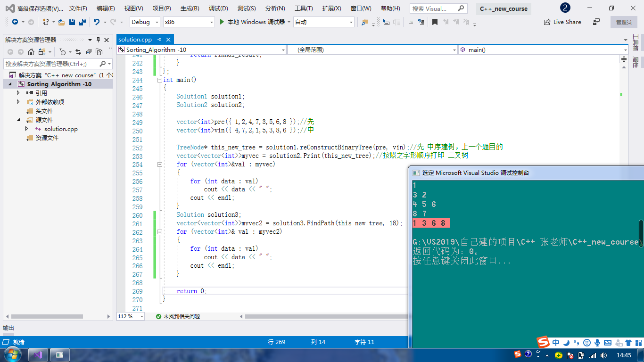Toggle Sogou Chinese/English mode button
644x362 pixels.
tap(556, 343)
